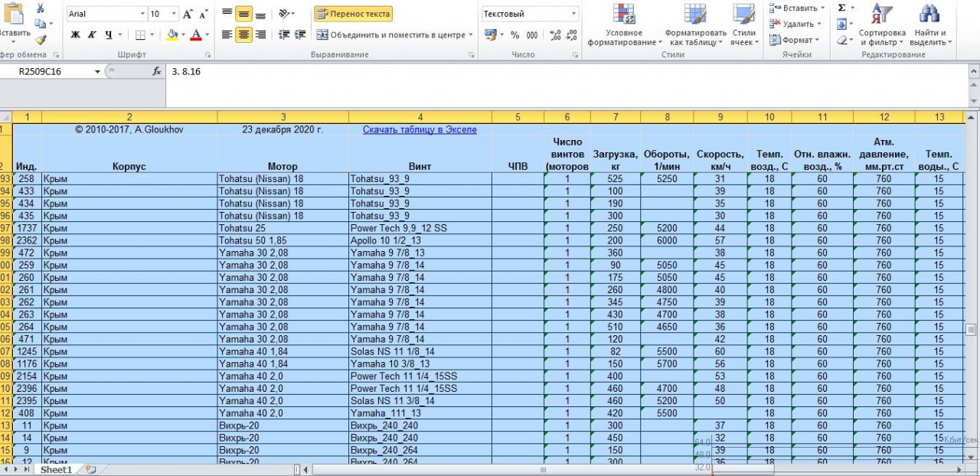The image size is (980, 476).
Task: Click the AutoSum sigma icon
Action: pos(841,8)
